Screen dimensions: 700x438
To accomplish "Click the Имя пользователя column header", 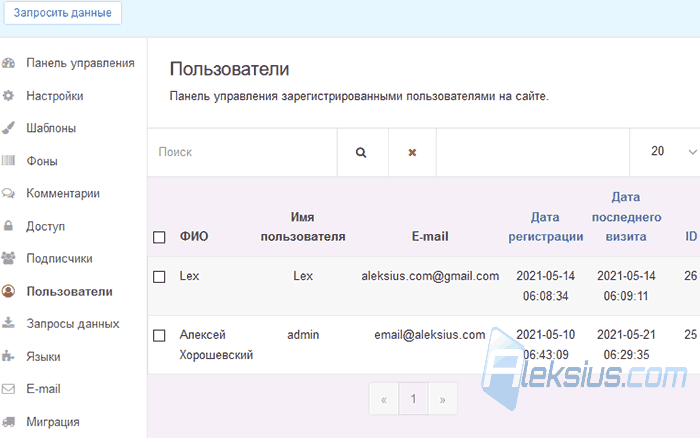I will (x=303, y=227).
